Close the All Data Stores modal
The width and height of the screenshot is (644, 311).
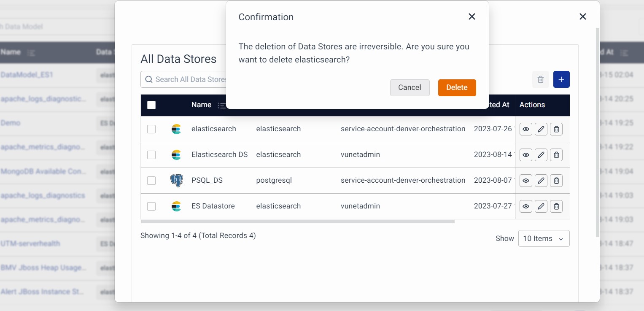point(582,16)
